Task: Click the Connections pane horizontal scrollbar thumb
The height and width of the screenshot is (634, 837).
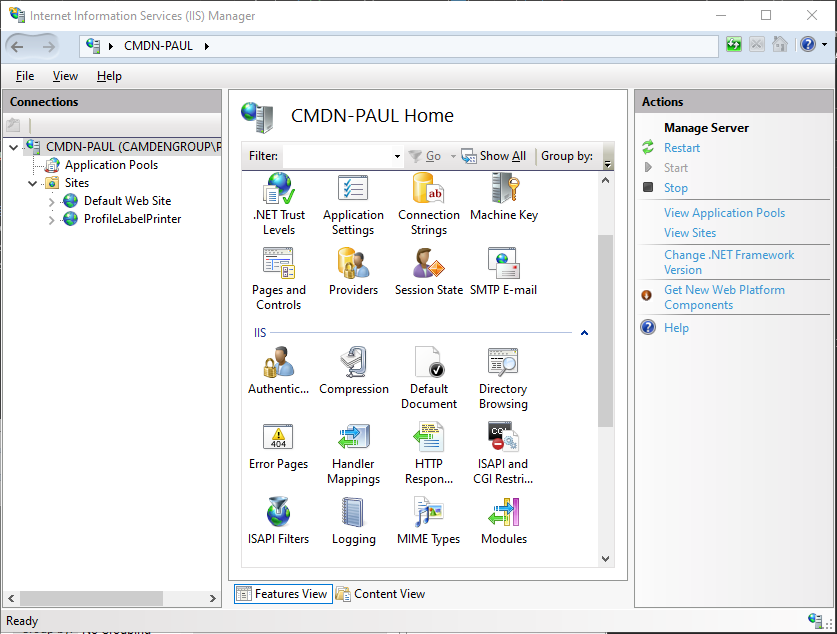Action: pyautogui.click(x=91, y=598)
